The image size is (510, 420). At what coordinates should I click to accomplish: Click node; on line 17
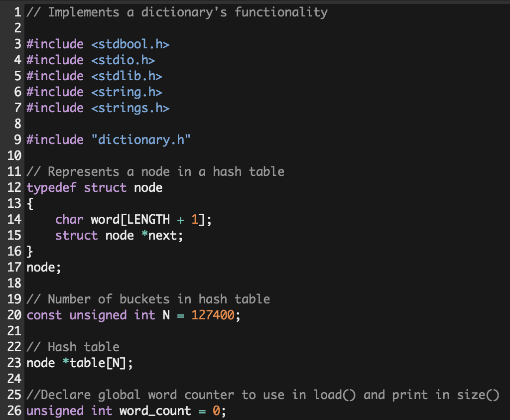point(44,268)
